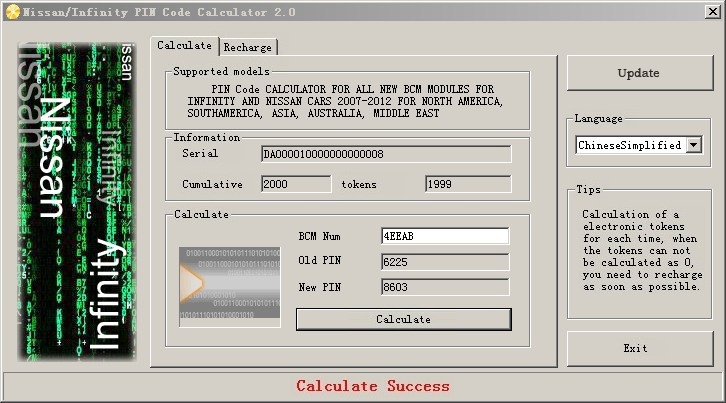Image resolution: width=726 pixels, height=403 pixels.
Task: Click the wide Calculate button below New PIN
Action: coord(403,319)
